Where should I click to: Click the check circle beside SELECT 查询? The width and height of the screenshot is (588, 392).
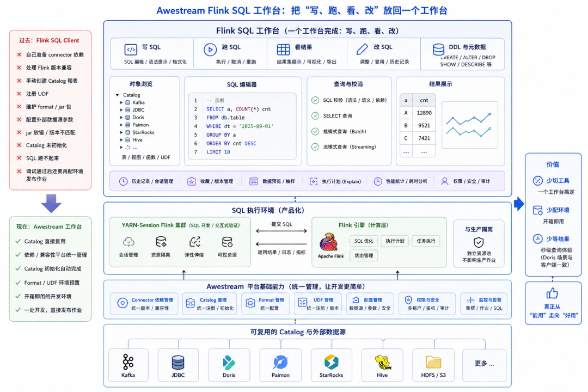[x=315, y=116]
